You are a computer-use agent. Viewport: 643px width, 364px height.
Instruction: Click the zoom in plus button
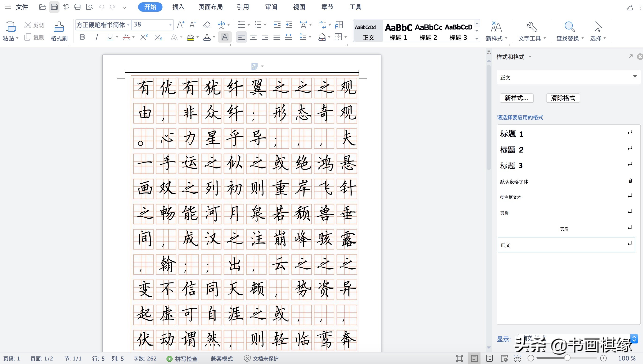click(603, 358)
